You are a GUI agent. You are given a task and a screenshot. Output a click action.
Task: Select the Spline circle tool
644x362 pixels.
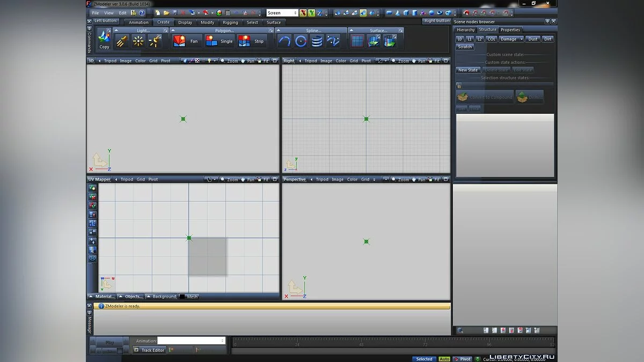tap(301, 41)
